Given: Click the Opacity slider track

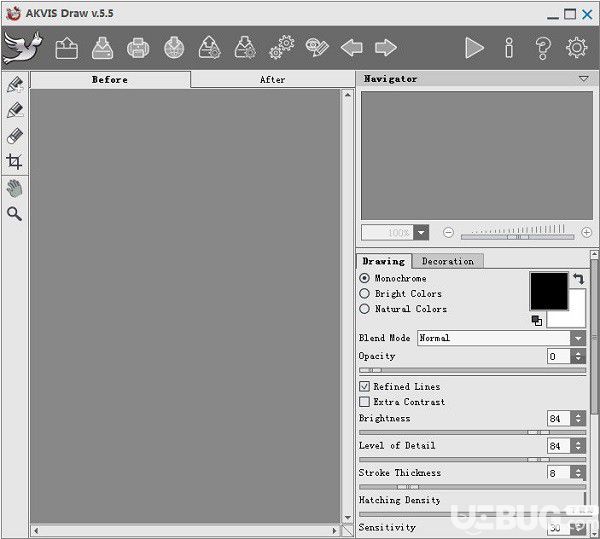Looking at the screenshot, I should 472,370.
